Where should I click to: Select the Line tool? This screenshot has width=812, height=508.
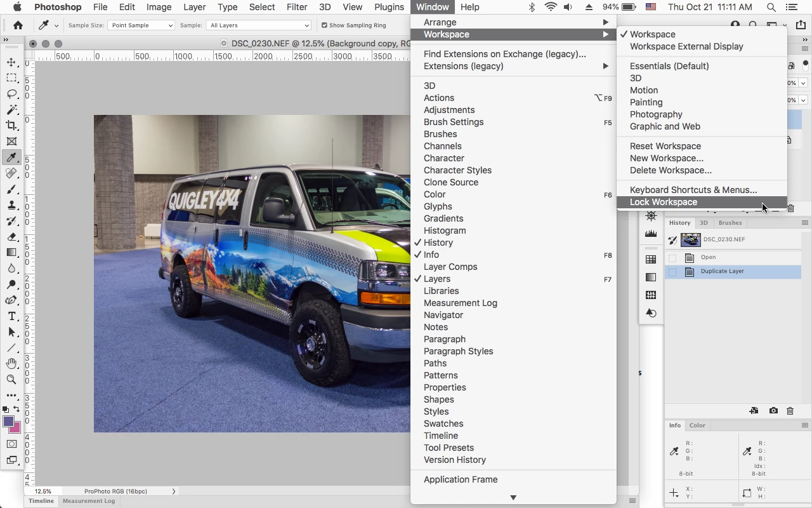click(11, 348)
